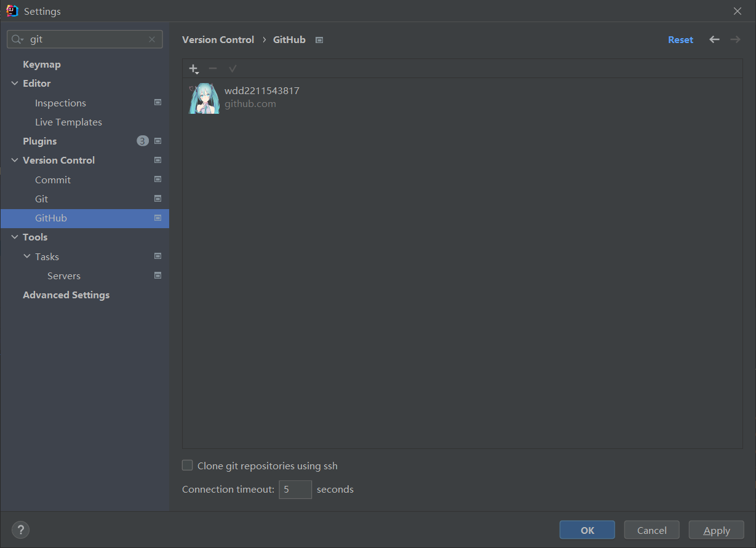Click the project icon beside Commit
This screenshot has width=756, height=548.
coord(157,180)
